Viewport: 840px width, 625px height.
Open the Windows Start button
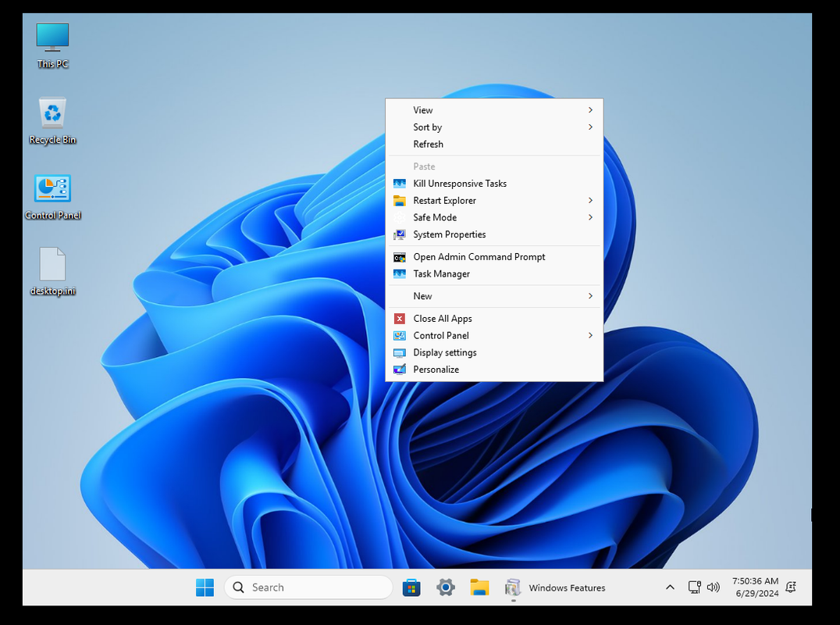click(x=205, y=587)
